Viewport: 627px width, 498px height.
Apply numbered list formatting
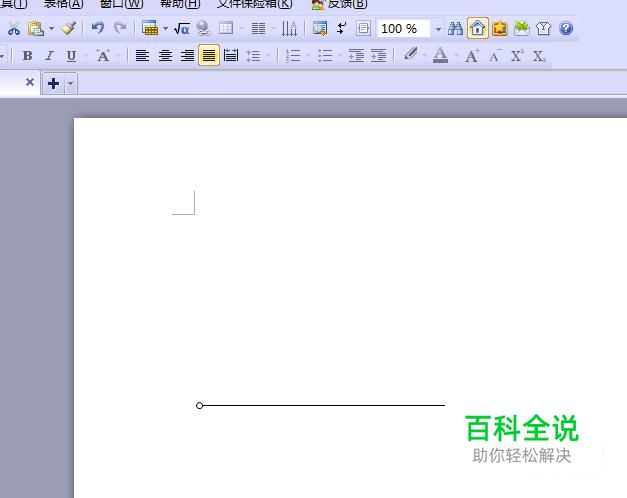pos(293,56)
